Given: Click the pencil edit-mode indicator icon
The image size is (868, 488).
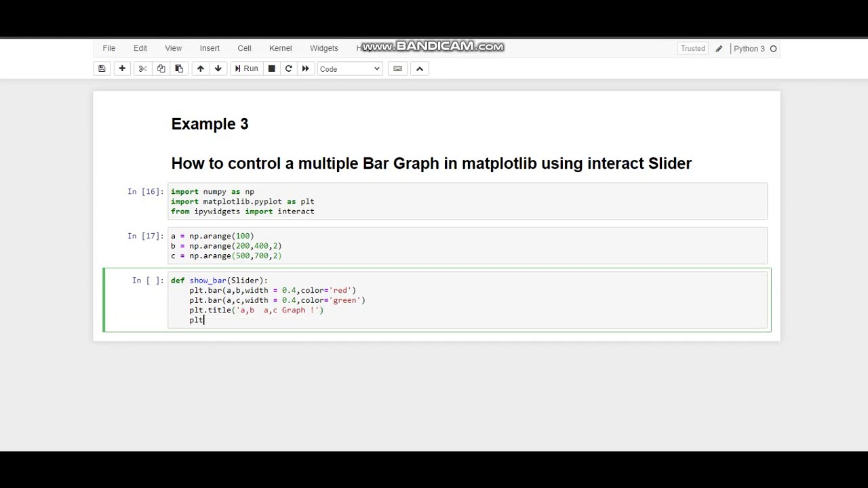Looking at the screenshot, I should 719,49.
